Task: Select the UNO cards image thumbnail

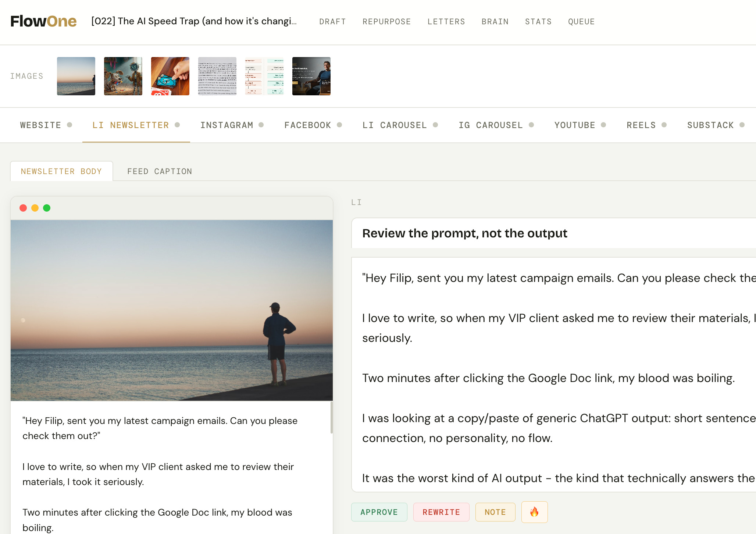Action: pos(170,76)
